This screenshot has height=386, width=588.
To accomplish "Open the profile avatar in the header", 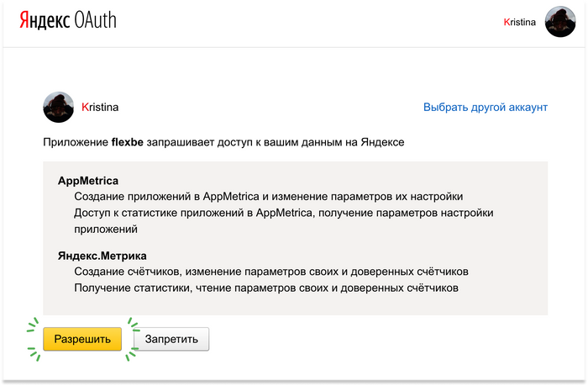I will click(560, 22).
